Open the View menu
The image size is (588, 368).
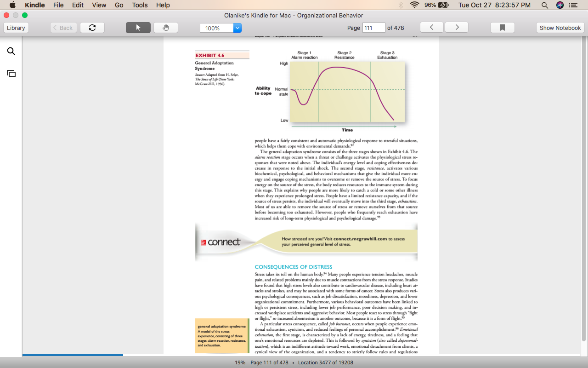pos(99,5)
